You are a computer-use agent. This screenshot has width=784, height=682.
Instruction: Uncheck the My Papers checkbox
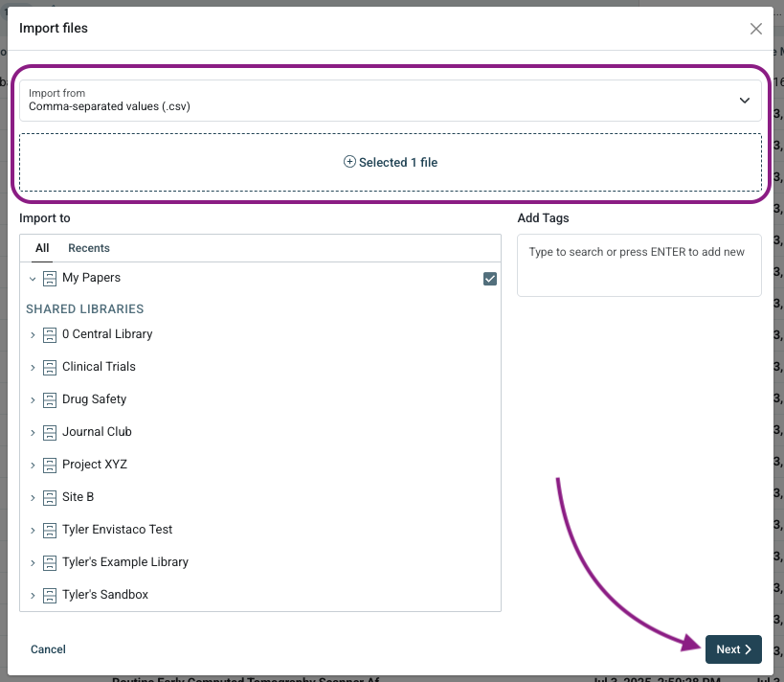coord(490,279)
